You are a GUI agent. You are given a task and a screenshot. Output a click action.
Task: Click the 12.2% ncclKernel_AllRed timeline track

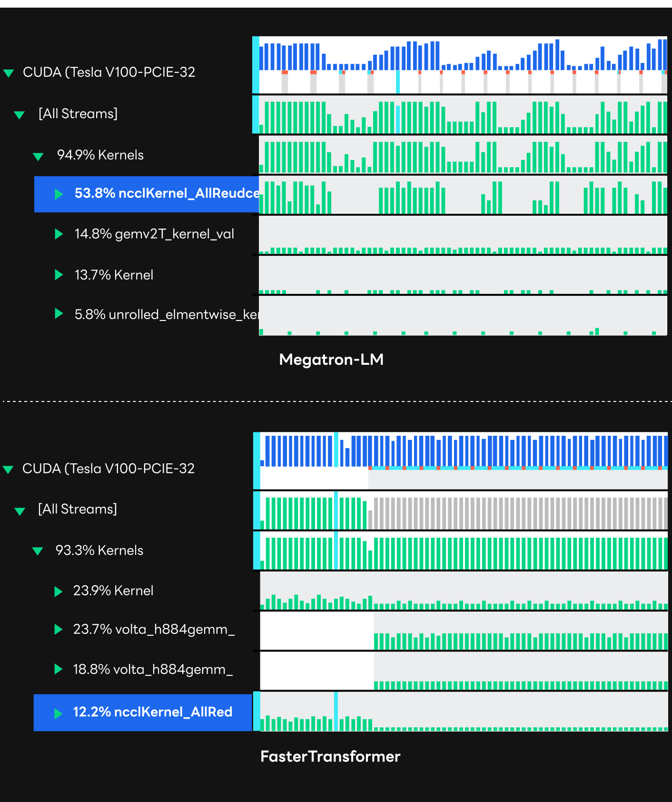tap(464, 712)
